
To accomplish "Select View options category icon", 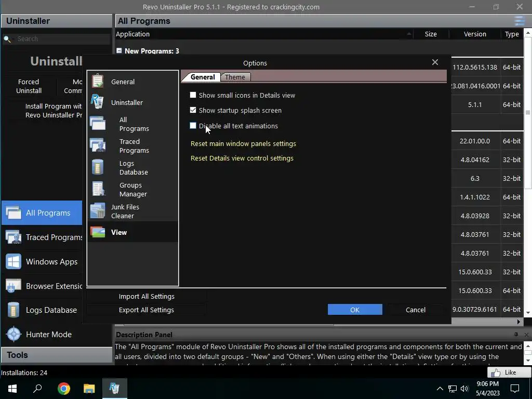I will pos(98,232).
